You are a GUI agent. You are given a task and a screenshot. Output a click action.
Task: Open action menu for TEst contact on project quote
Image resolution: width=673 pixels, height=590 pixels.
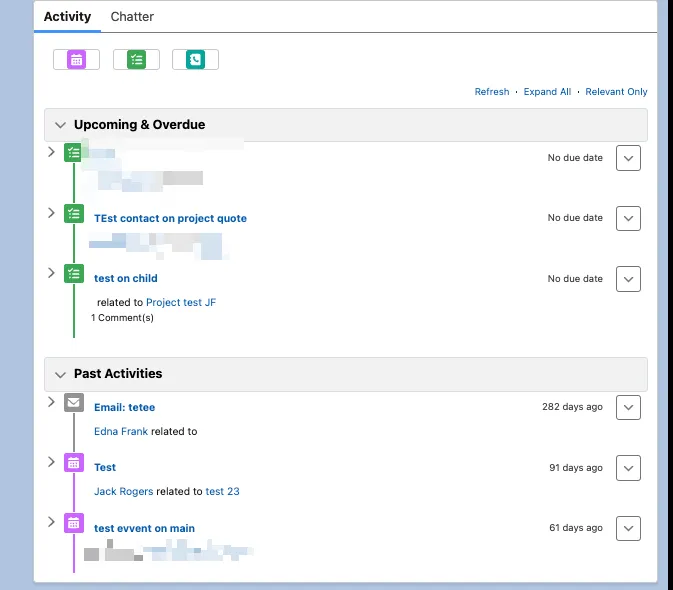628,218
